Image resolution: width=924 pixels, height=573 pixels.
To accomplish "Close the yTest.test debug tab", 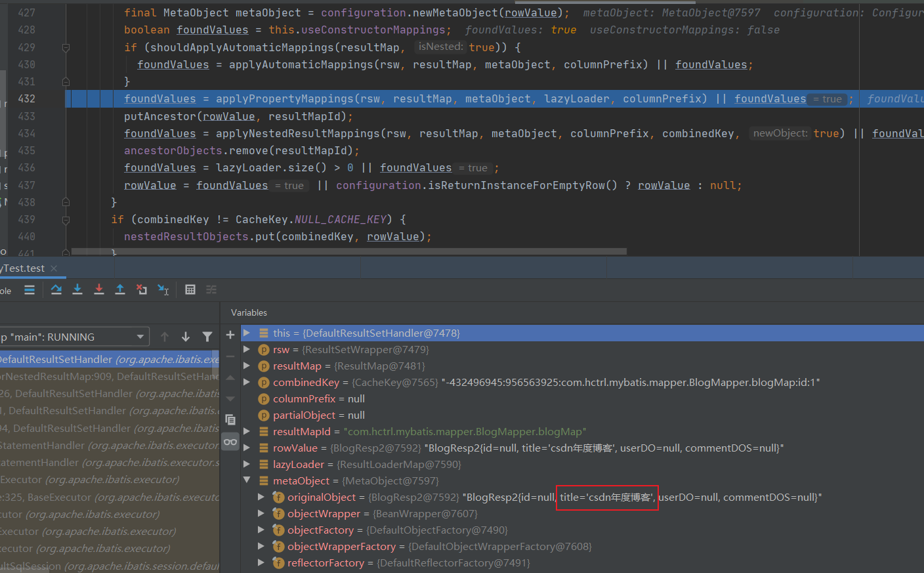I will tap(54, 268).
